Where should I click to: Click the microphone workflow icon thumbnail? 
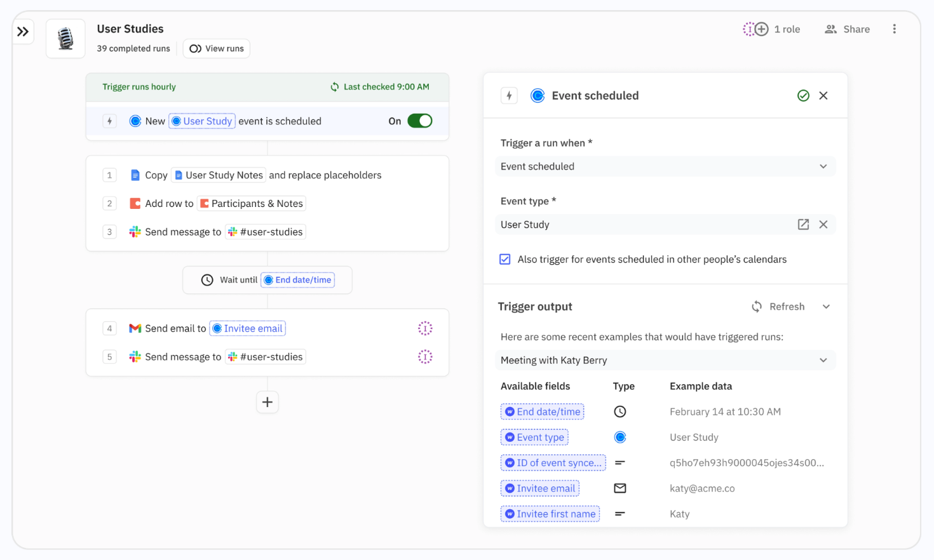pos(65,39)
